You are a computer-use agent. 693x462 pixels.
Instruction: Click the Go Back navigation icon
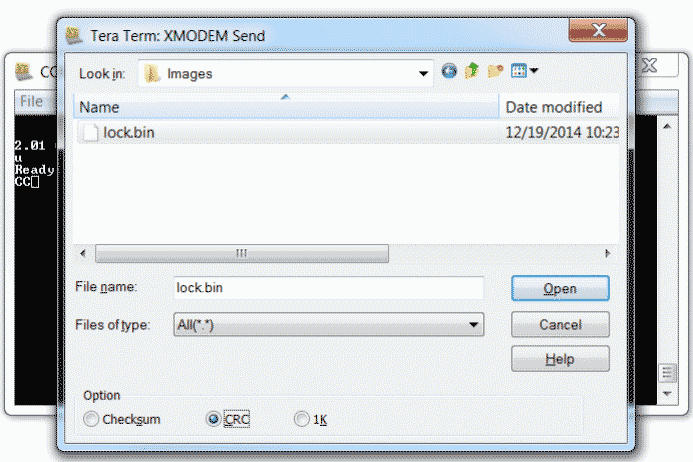(x=449, y=71)
